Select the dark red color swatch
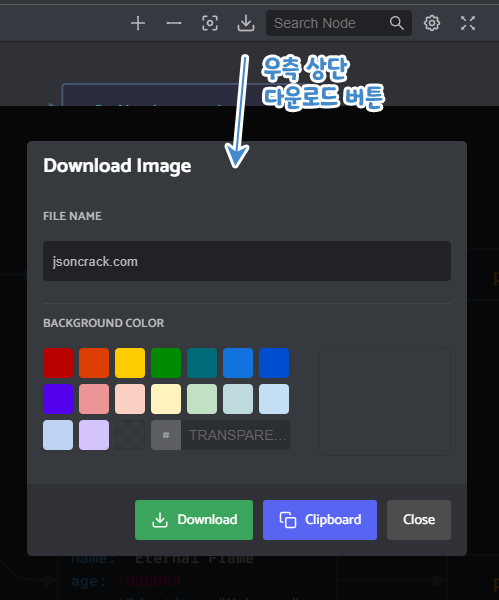Screen dimensions: 499x600 (x=58, y=363)
